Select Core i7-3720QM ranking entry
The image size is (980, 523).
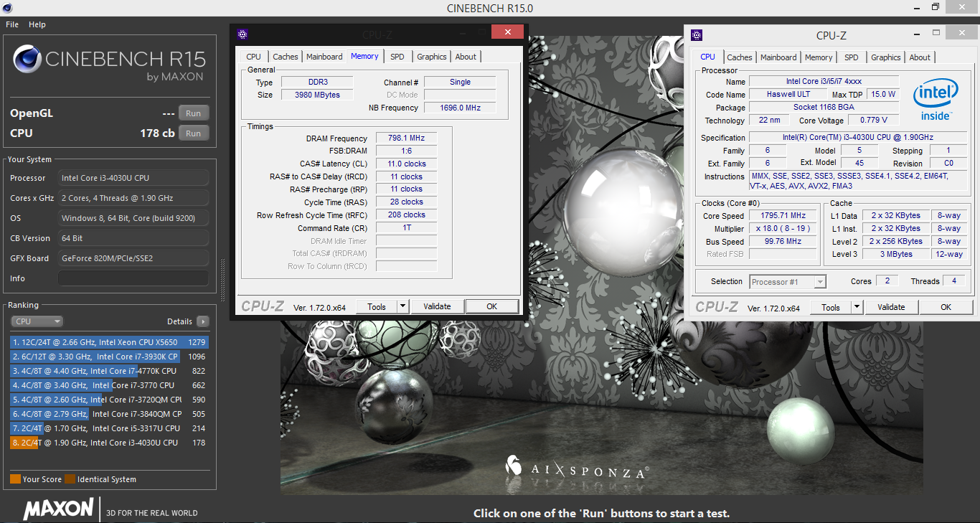109,400
